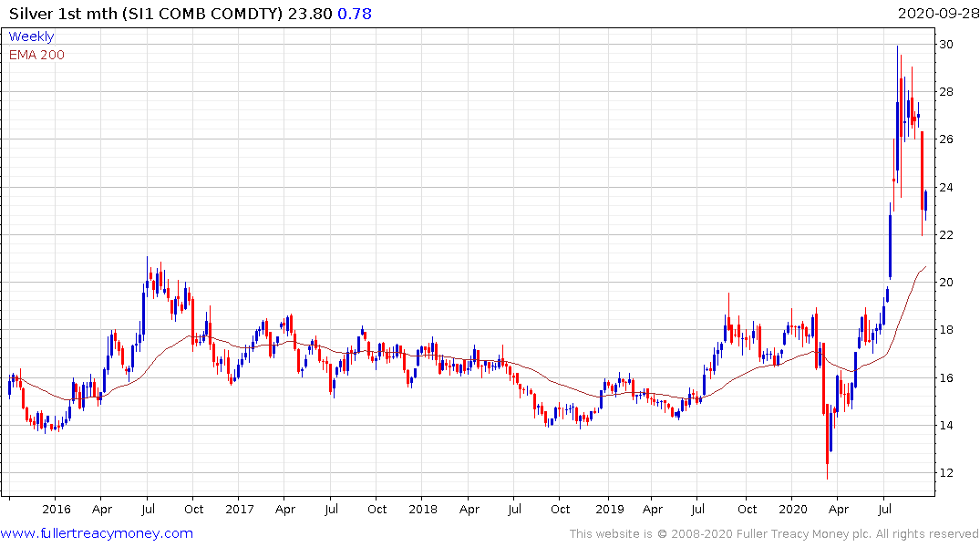Click the 26 price axis label
This screenshot has height=547, width=980.
[945, 139]
